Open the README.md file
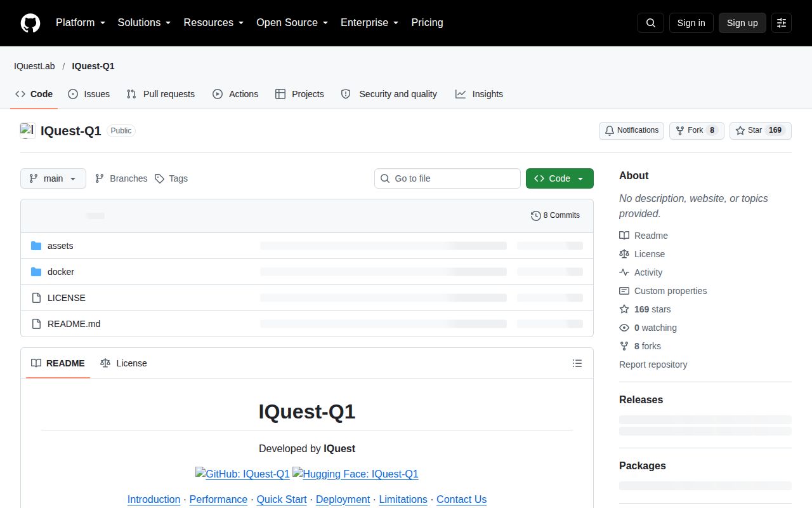This screenshot has width=812, height=508. [x=74, y=324]
